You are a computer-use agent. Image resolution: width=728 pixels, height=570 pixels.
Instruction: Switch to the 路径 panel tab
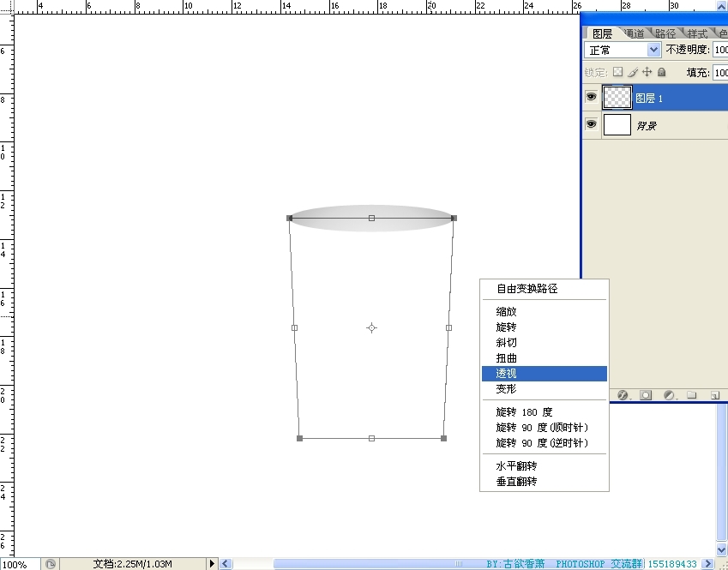(665, 33)
